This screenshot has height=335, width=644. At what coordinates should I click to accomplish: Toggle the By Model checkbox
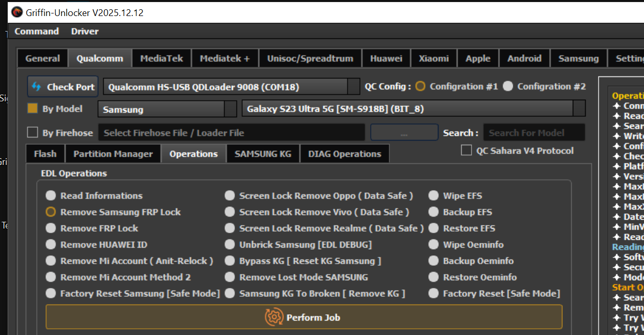click(33, 109)
